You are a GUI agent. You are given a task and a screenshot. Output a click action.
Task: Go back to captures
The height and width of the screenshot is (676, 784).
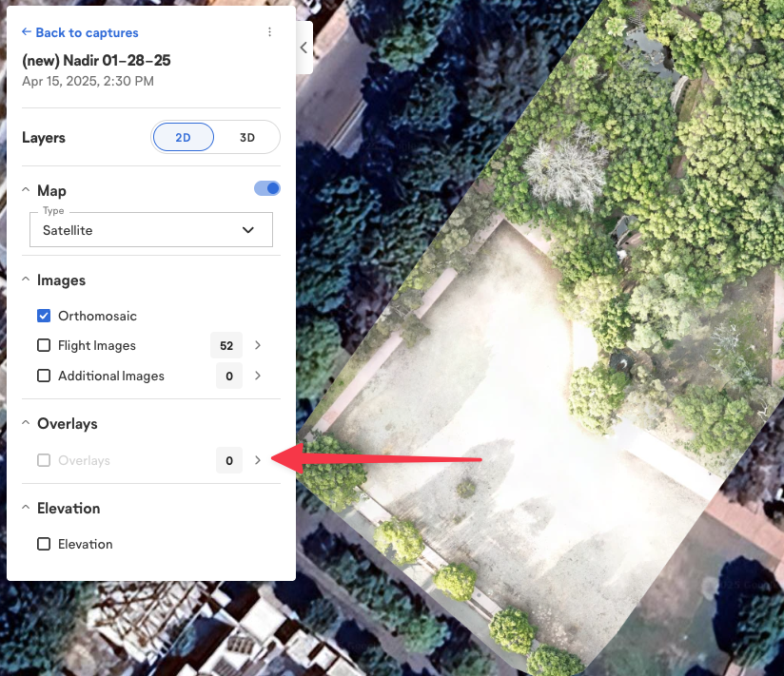coord(80,31)
